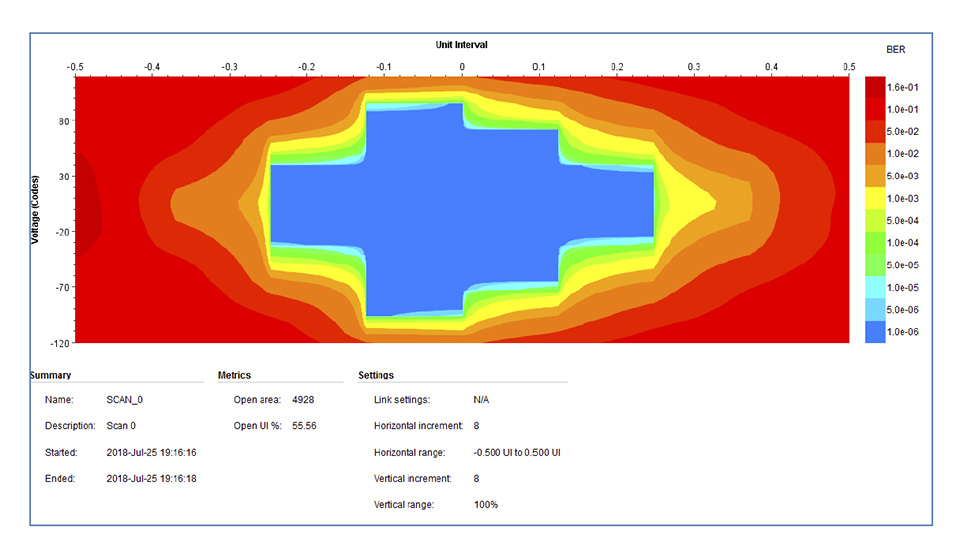The width and height of the screenshot is (958, 560).
Task: Select the 1.0e-02 orange BER legend swatch
Action: tap(874, 154)
